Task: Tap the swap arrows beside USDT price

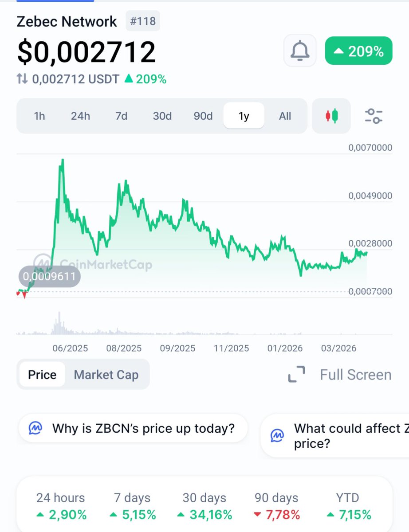Action: tap(22, 79)
